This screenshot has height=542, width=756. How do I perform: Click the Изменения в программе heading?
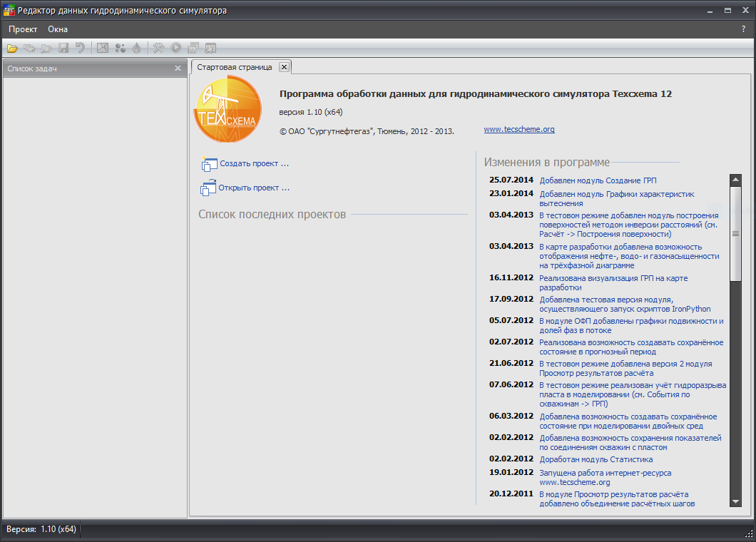click(547, 162)
